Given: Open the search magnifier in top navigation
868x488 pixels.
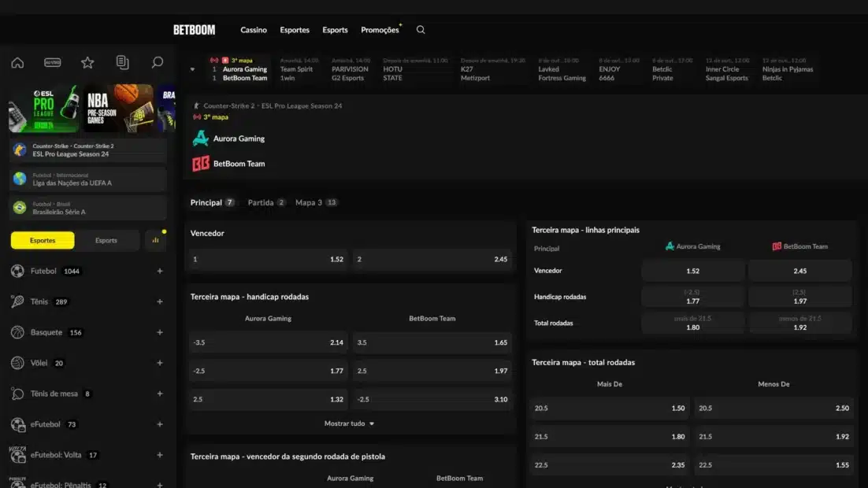Looking at the screenshot, I should click(x=421, y=30).
